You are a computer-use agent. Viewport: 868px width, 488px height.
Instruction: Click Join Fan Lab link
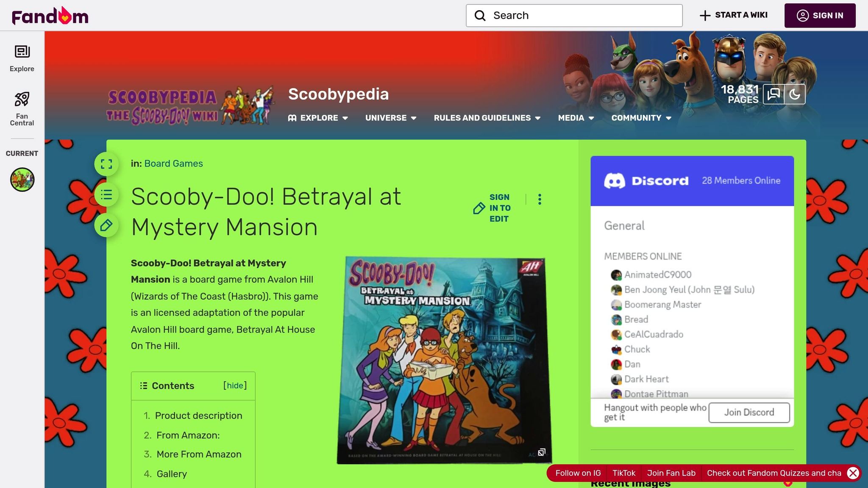pos(671,473)
